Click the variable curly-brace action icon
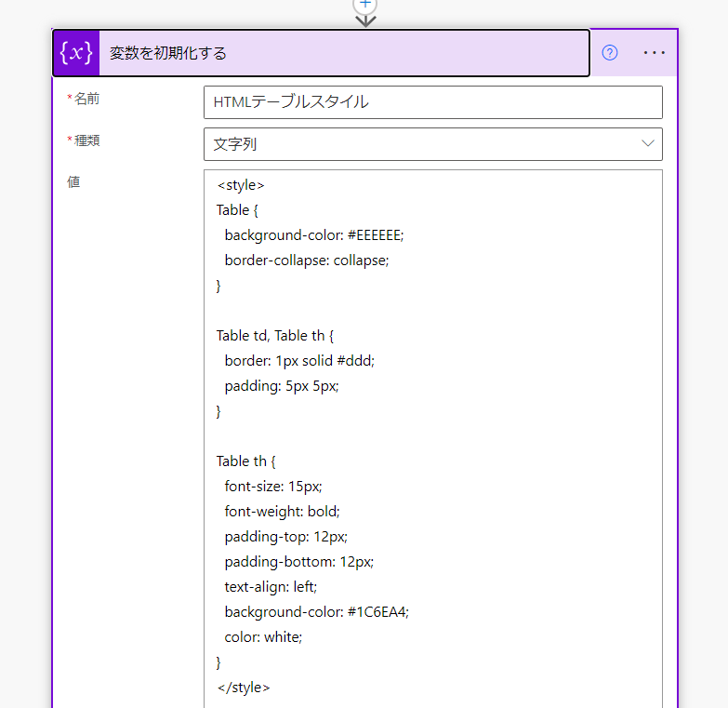The width and height of the screenshot is (728, 708). click(x=76, y=53)
